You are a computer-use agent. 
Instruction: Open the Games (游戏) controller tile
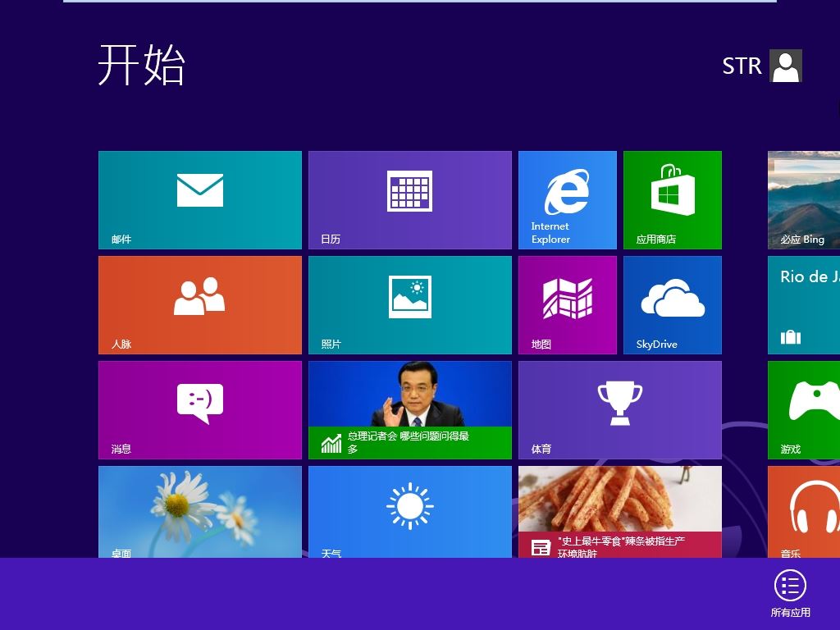tap(804, 410)
